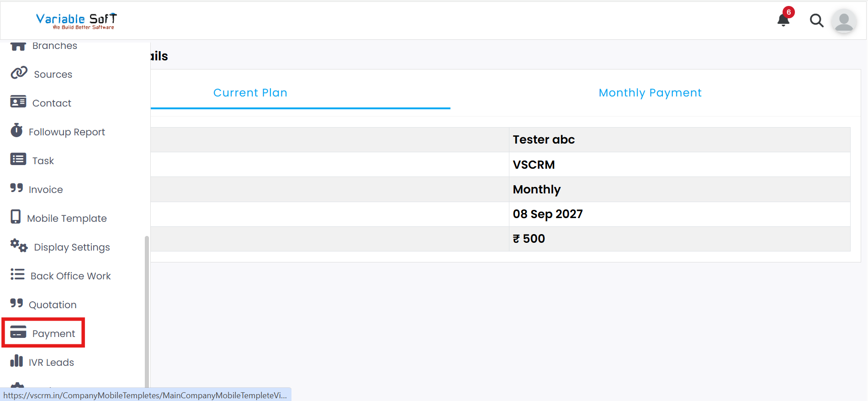
Task: Switch to Current Plan tab
Action: pyautogui.click(x=250, y=93)
